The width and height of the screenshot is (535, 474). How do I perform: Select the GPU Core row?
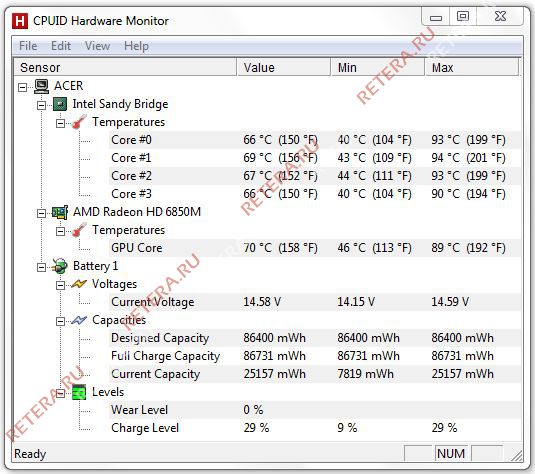pyautogui.click(x=315, y=248)
